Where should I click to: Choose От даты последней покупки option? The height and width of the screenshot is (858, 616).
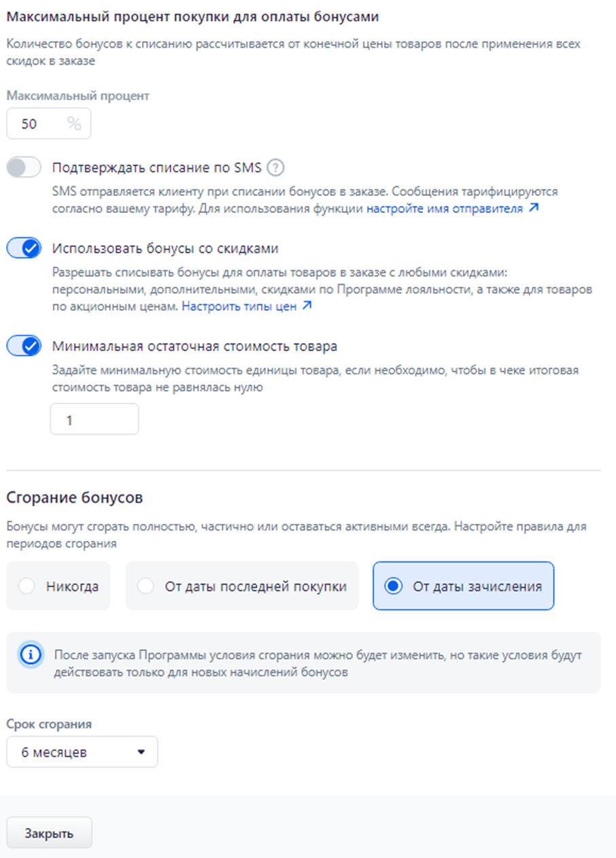point(242,586)
